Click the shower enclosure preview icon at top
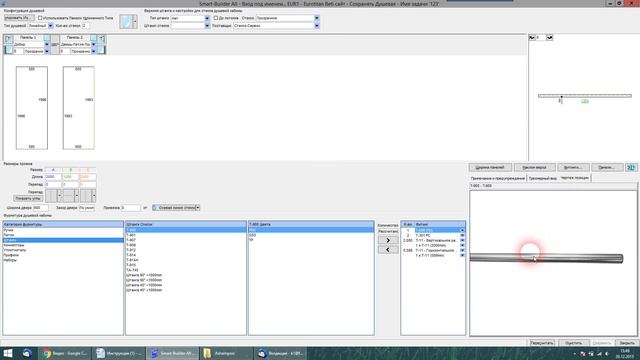The height and width of the screenshot is (360, 640). tap(128, 22)
